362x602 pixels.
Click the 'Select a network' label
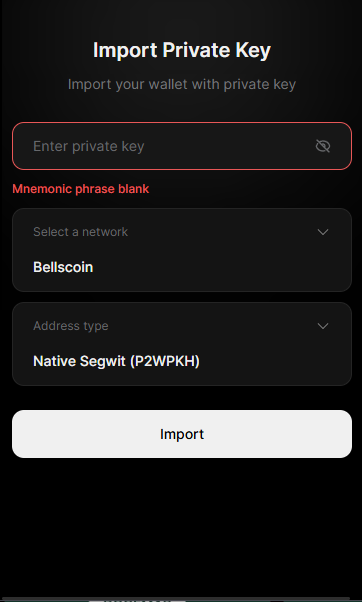[80, 232]
